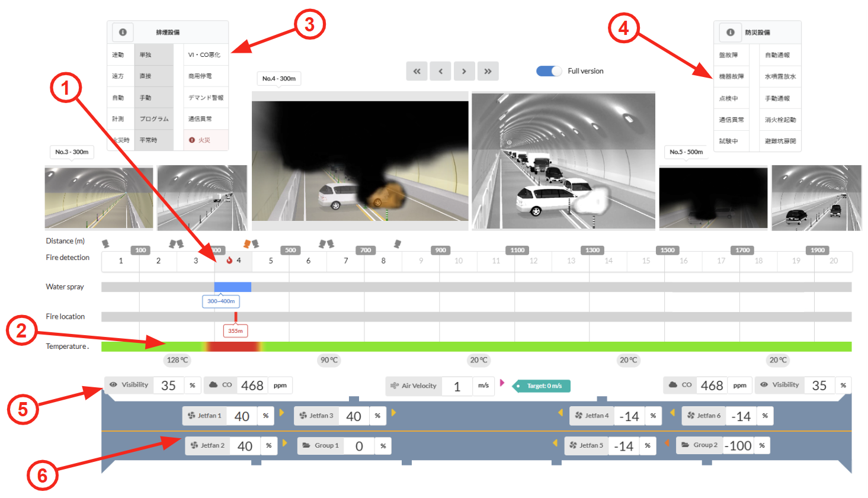Click the 火災 alert exclamation icon
This screenshot has width=868, height=498.
[x=192, y=140]
